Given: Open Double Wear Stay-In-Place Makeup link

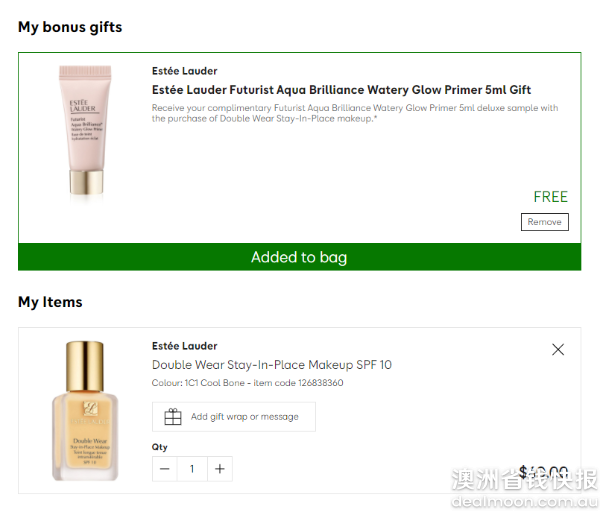Looking at the screenshot, I should [x=272, y=365].
